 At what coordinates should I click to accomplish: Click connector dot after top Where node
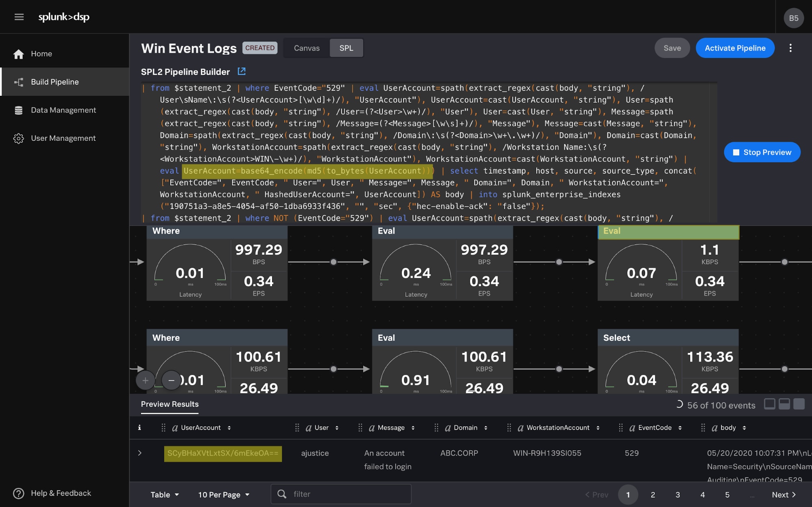point(333,262)
